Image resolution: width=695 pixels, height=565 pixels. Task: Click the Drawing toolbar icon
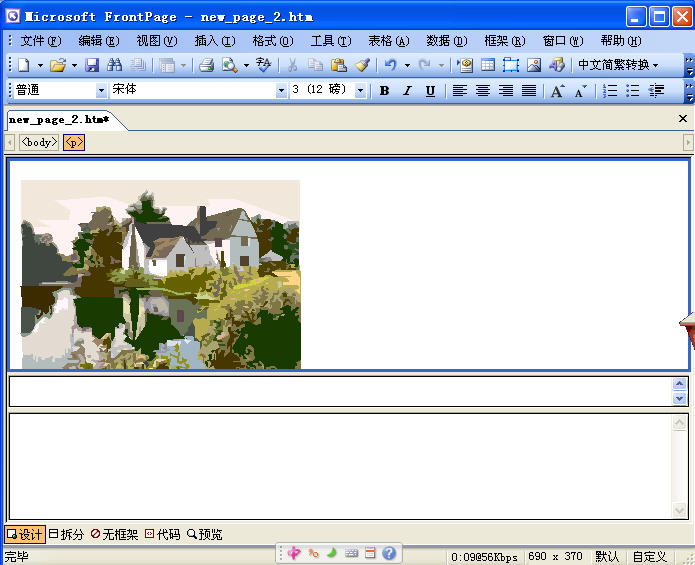point(557,65)
